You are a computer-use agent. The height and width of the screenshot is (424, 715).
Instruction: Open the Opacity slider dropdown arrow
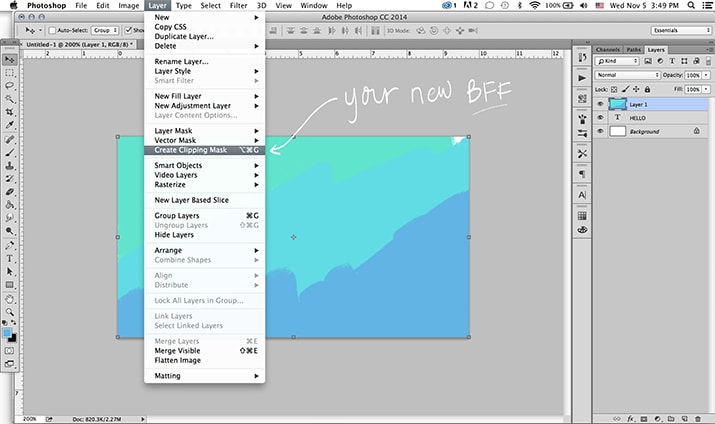706,75
